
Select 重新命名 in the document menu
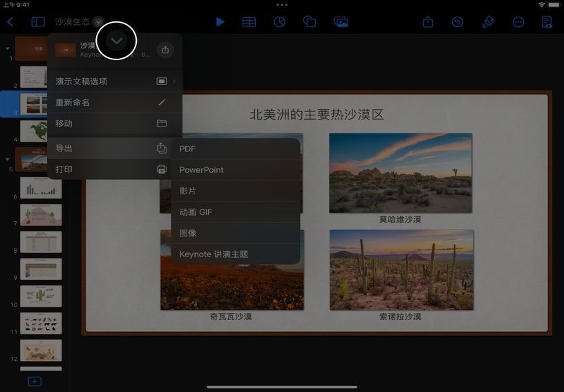pyautogui.click(x=114, y=102)
